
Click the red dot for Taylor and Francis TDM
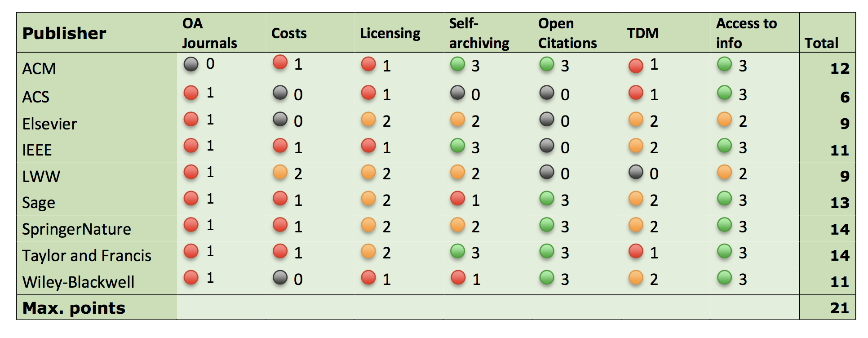[x=636, y=251]
